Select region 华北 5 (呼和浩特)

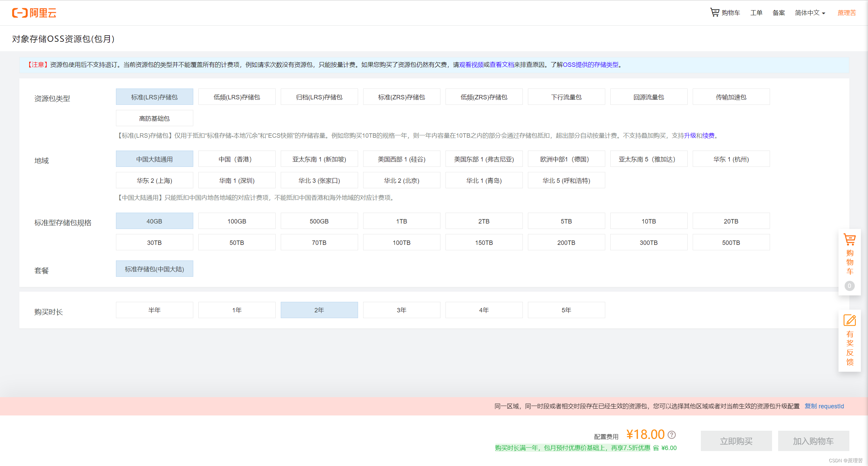pos(567,180)
